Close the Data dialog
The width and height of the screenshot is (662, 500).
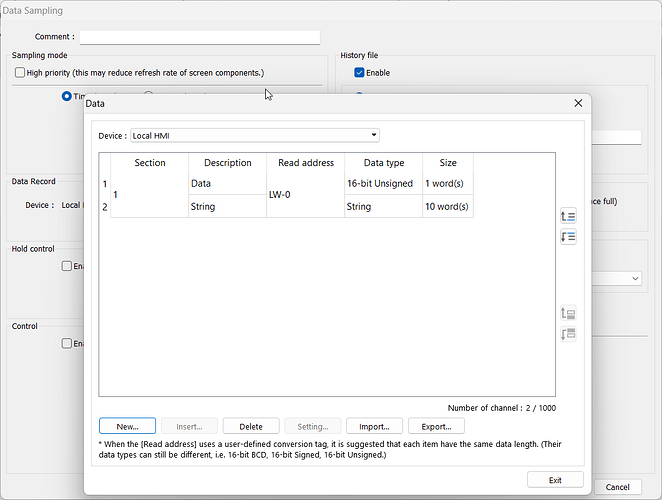coord(578,103)
